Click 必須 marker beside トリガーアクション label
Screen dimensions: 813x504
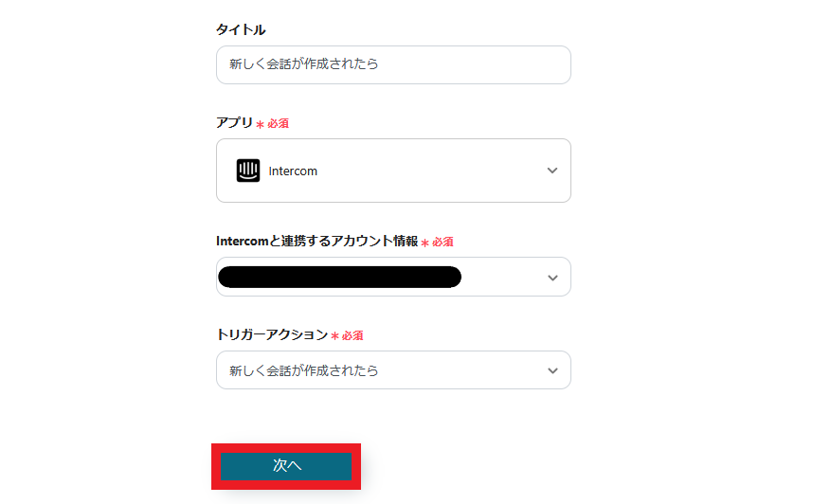click(x=352, y=335)
